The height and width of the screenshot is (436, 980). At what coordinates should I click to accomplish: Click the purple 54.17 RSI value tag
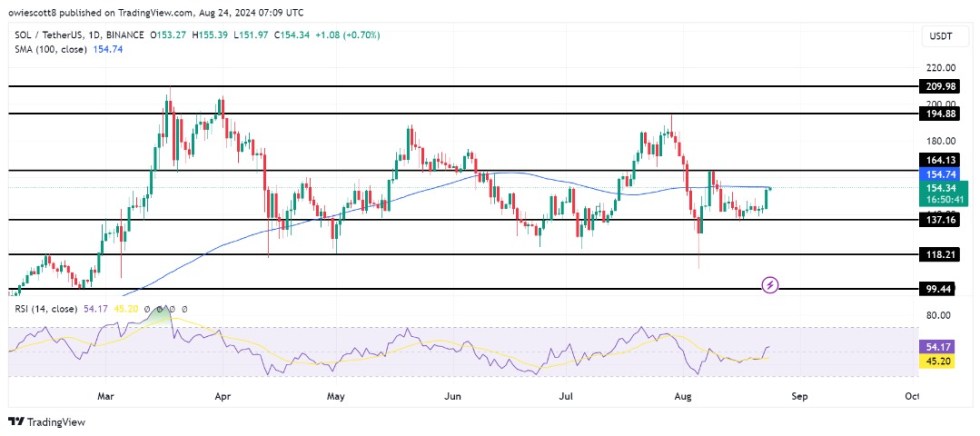click(943, 345)
